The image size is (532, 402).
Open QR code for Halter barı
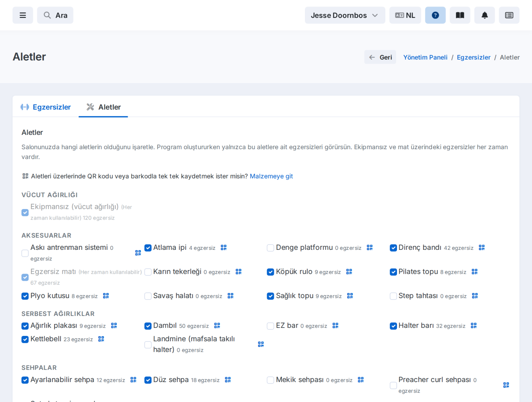tap(474, 326)
